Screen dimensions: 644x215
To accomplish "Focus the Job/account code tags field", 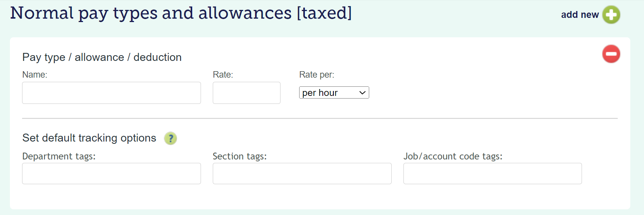I will (493, 174).
